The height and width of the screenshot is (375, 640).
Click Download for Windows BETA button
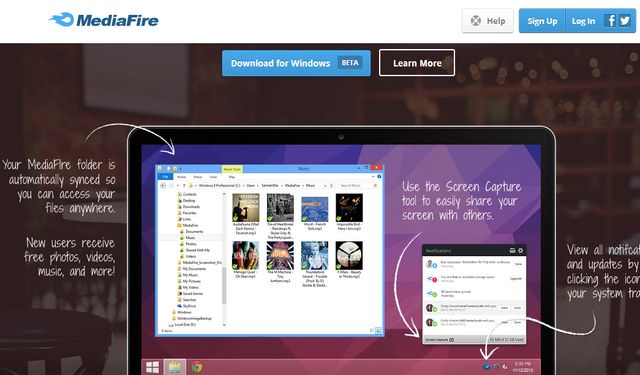point(296,63)
